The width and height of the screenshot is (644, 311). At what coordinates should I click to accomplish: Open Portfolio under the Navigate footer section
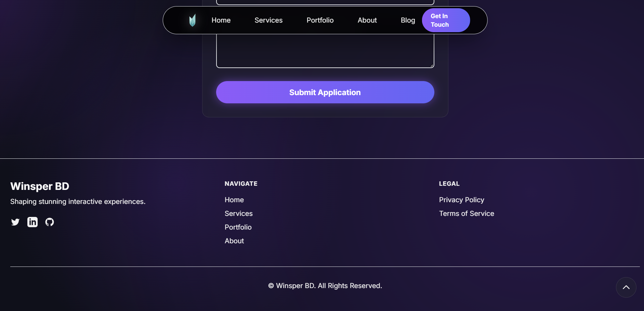[238, 227]
